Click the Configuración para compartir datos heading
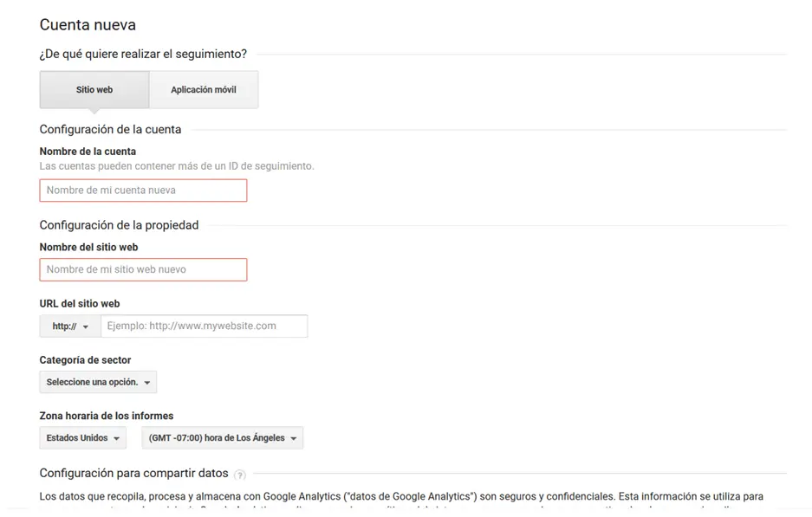This screenshot has height=517, width=812. pos(133,473)
